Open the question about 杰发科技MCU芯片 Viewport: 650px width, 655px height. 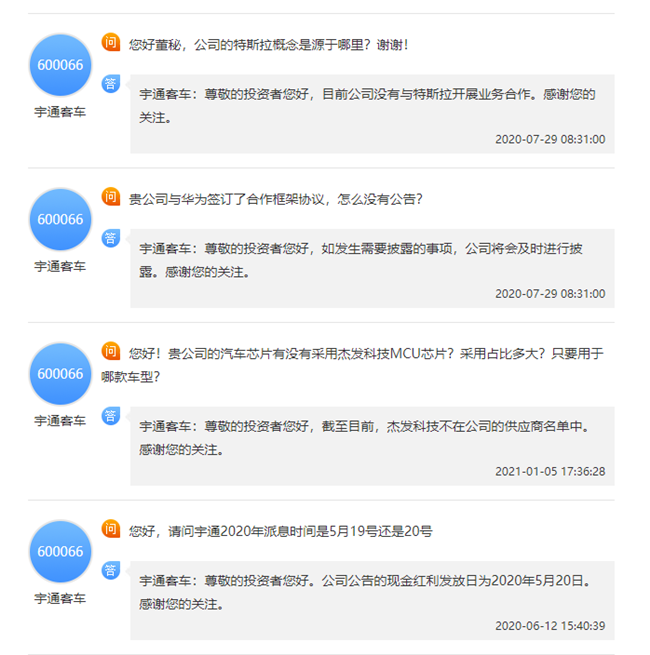(353, 365)
